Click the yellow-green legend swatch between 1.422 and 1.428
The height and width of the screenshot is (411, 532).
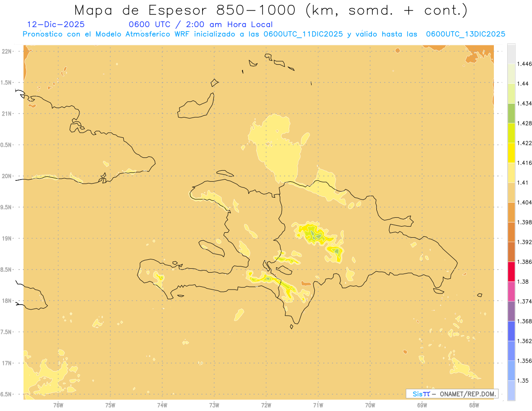point(511,133)
